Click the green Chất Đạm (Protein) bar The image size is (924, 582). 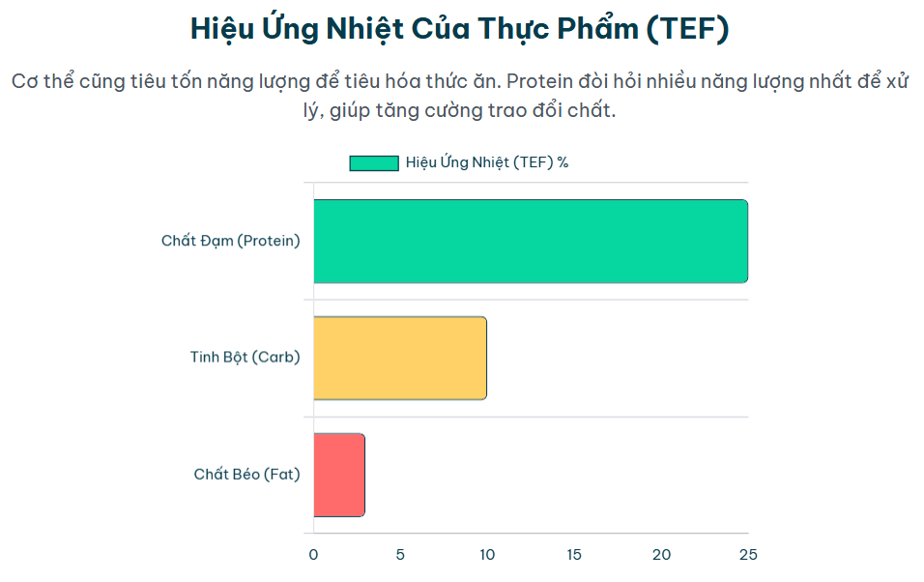[x=530, y=242]
